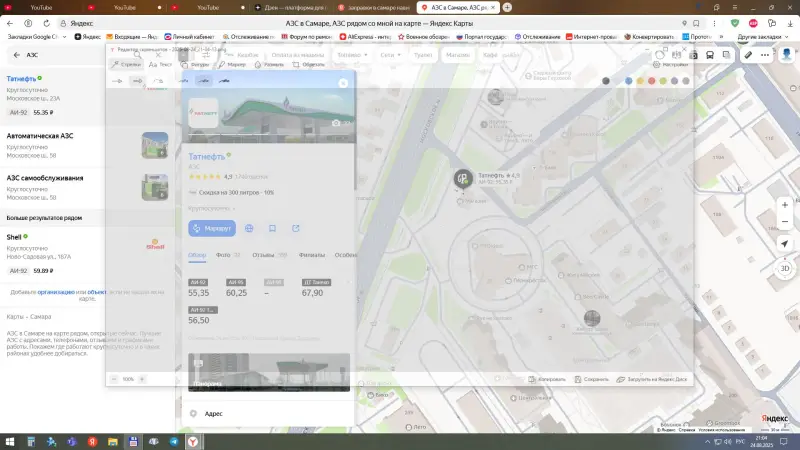Click Copy in screenshot editor footer
800x450 pixels.
point(547,379)
